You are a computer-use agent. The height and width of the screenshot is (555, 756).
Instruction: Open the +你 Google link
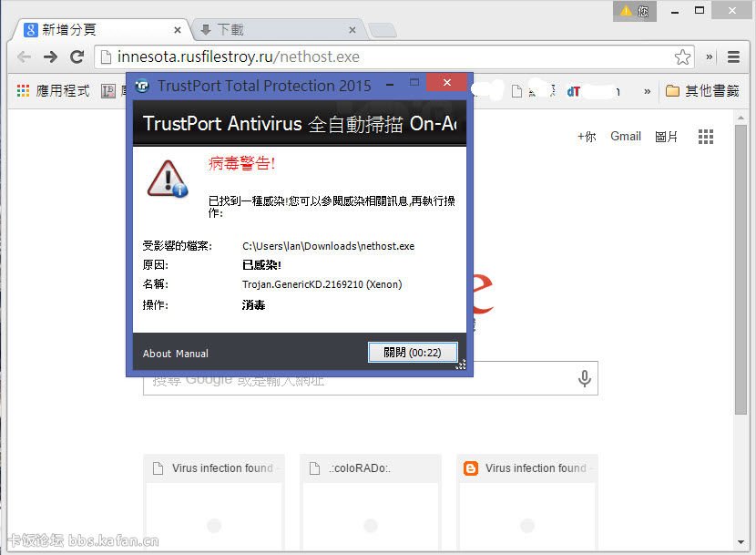click(x=587, y=137)
